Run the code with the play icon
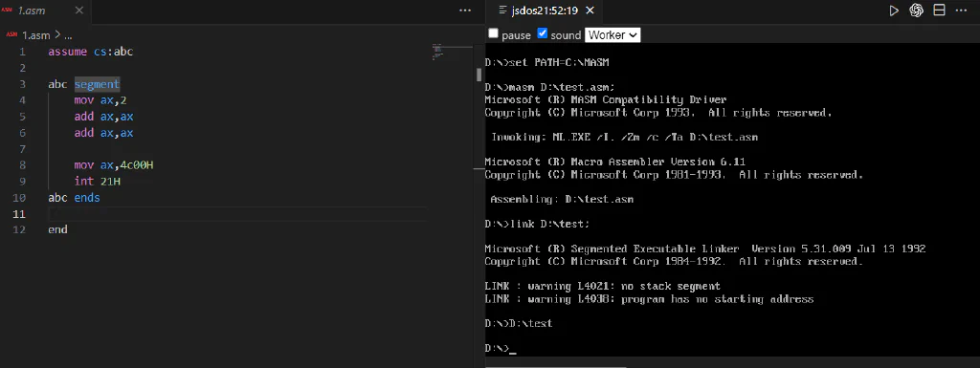The width and height of the screenshot is (980, 368). pyautogui.click(x=894, y=11)
